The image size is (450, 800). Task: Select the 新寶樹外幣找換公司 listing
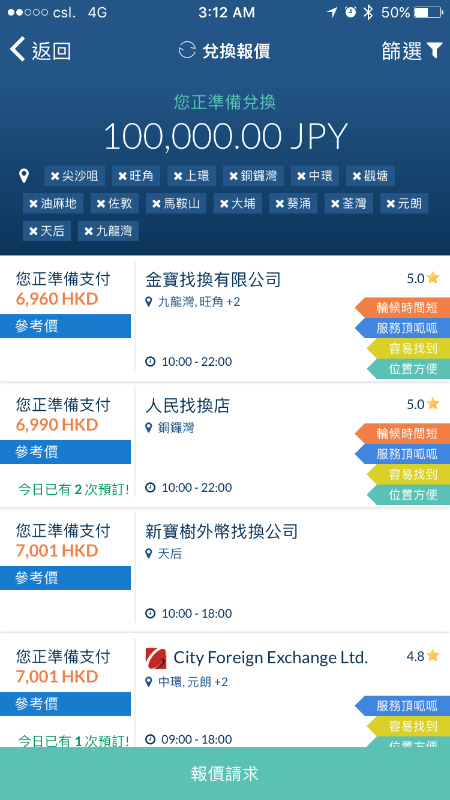pyautogui.click(x=225, y=571)
